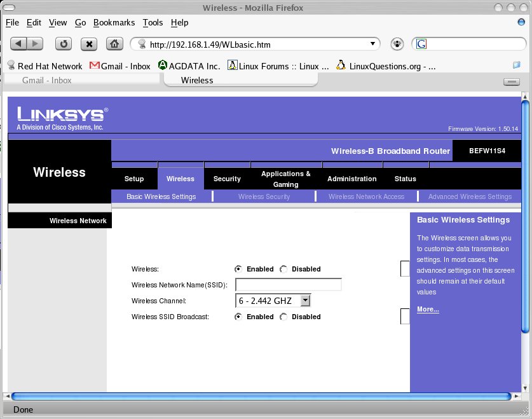532x419 pixels.
Task: Click the Wireless Network Name SSID field
Action: [x=288, y=285]
